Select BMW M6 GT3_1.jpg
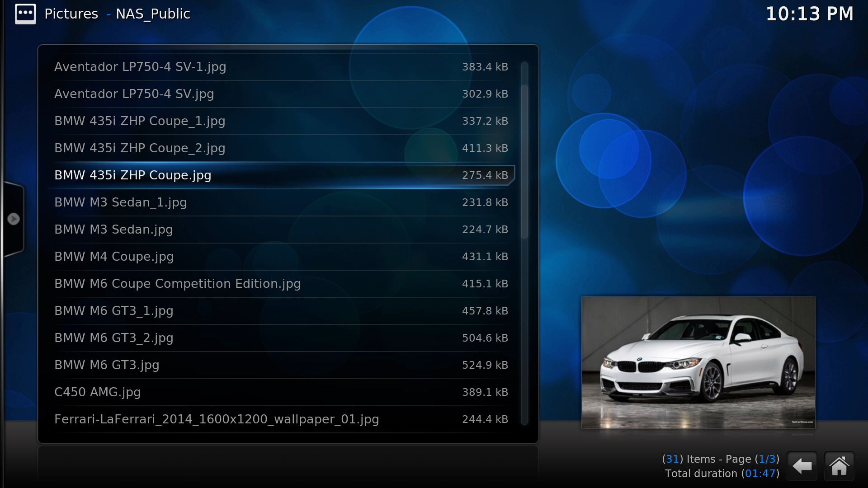The image size is (868, 488). coord(281,311)
